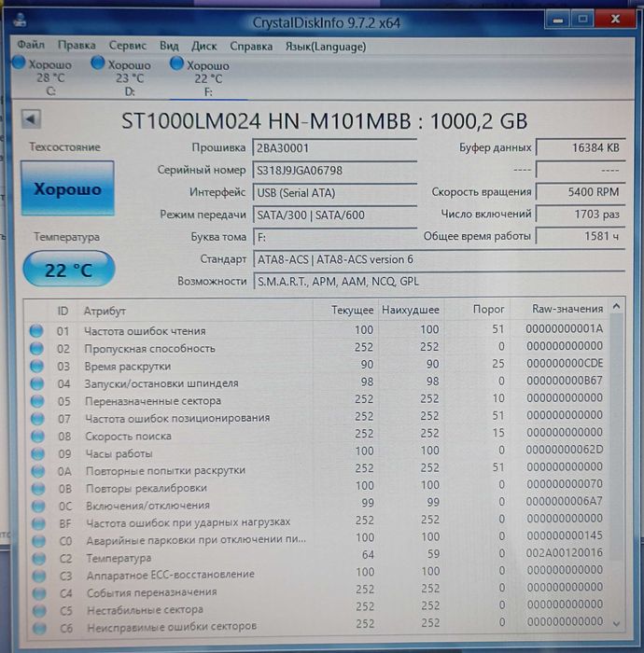Image resolution: width=644 pixels, height=653 pixels.
Task: Open the Правка menu
Action: (77, 45)
